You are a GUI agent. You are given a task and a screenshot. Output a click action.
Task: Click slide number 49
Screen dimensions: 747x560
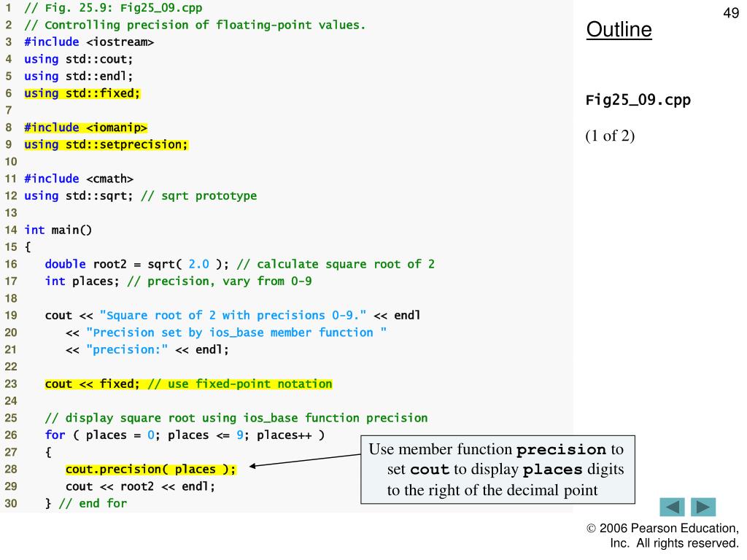pos(731,13)
